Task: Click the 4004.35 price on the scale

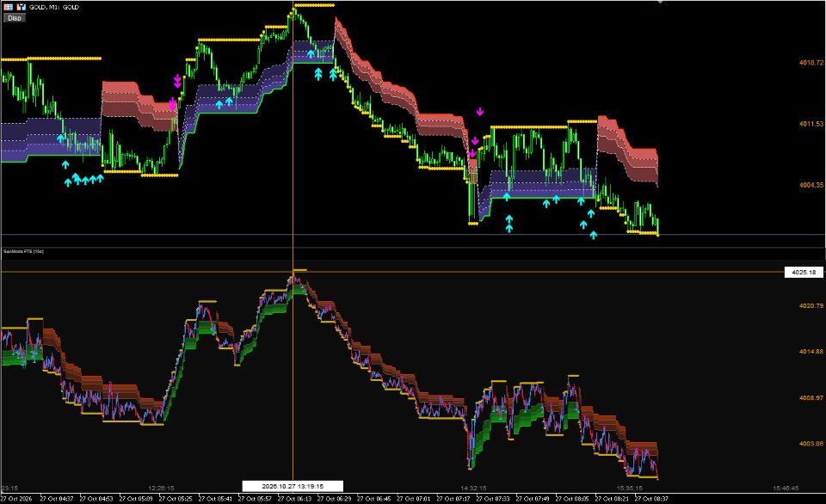Action: click(811, 185)
